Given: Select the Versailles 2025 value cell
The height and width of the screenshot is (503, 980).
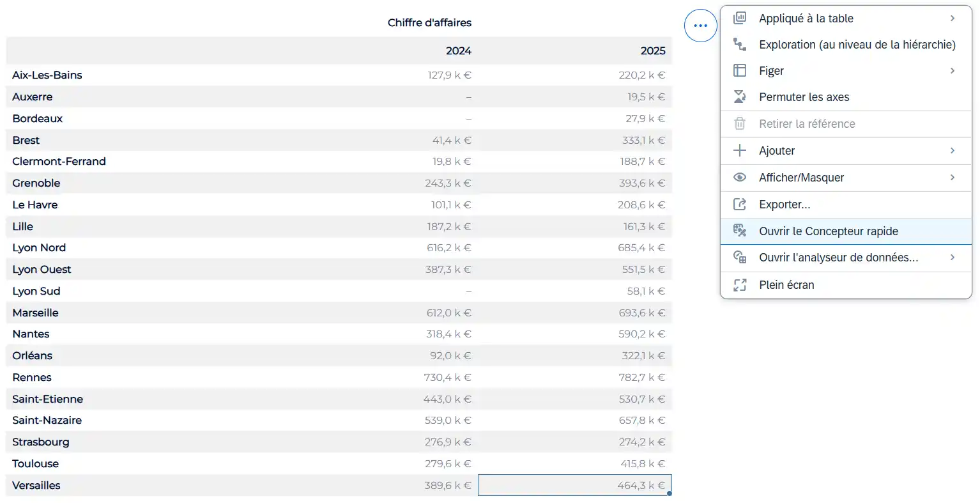Looking at the screenshot, I should pos(575,485).
